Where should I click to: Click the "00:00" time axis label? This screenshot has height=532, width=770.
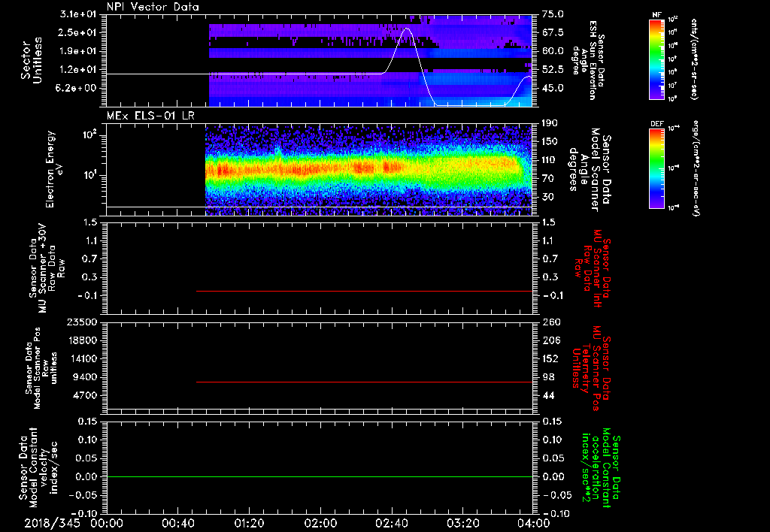(x=107, y=523)
